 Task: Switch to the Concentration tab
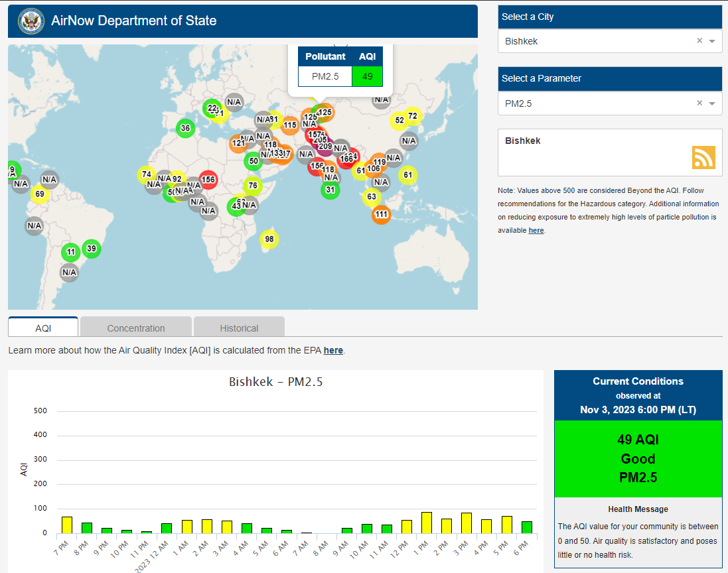pos(136,328)
